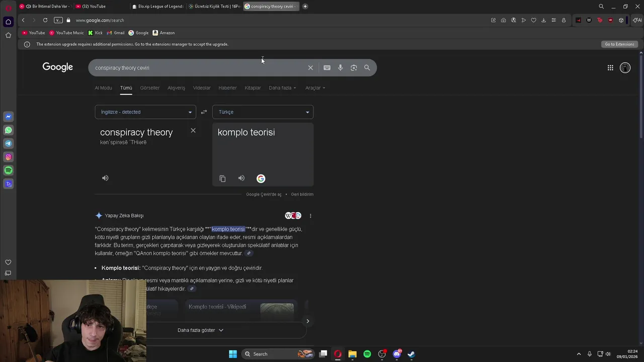The width and height of the screenshot is (644, 362).
Task: Open the 'Kick' bookmark
Action: click(x=95, y=33)
